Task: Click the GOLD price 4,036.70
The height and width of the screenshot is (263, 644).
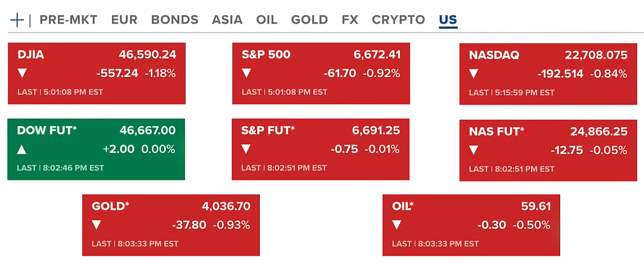Action: coord(226,206)
